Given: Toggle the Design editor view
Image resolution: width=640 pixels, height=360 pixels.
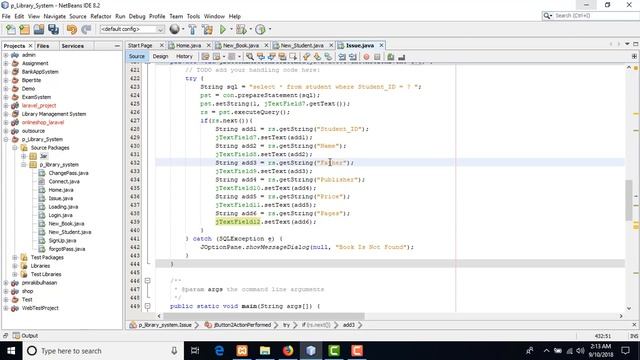Looking at the screenshot, I should click(160, 56).
